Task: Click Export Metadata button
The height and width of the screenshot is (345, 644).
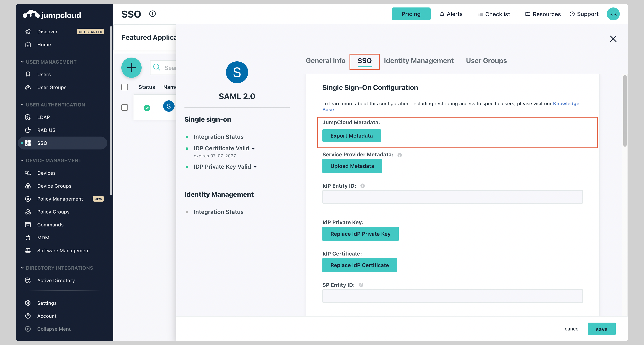Action: (352, 136)
